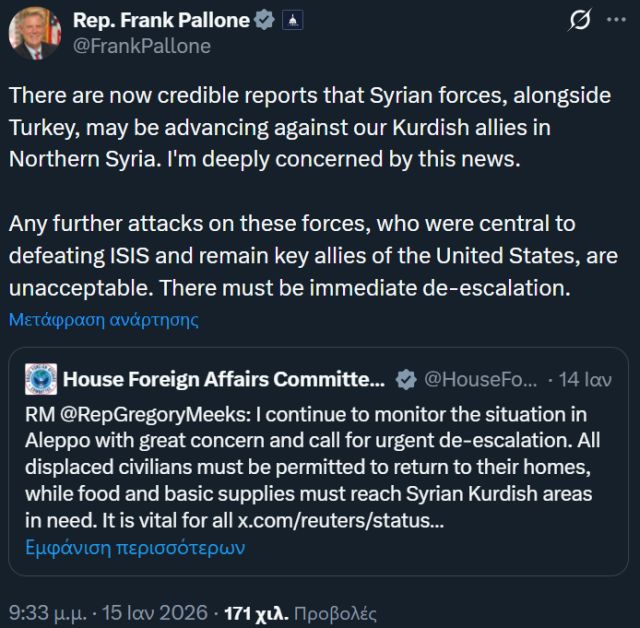Click Frank Pallone's profile avatar

(x=35, y=32)
